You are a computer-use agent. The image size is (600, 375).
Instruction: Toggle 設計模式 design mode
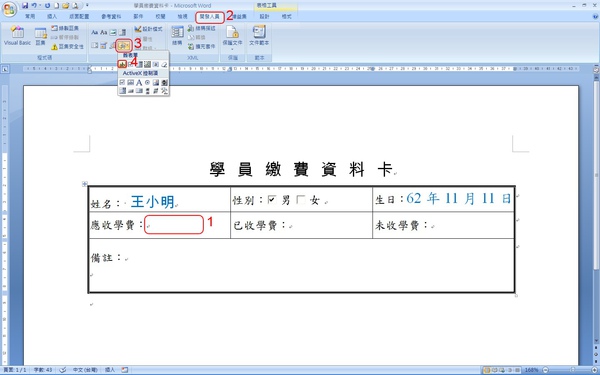[x=148, y=29]
